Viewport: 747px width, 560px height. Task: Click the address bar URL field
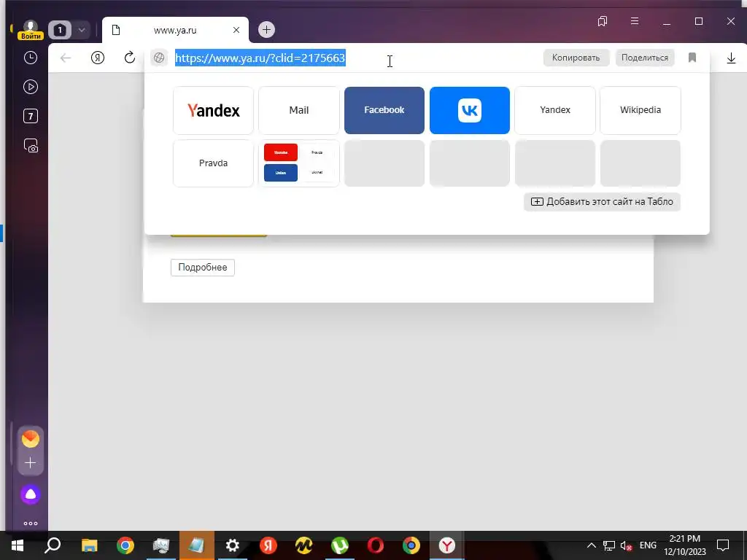(355, 58)
